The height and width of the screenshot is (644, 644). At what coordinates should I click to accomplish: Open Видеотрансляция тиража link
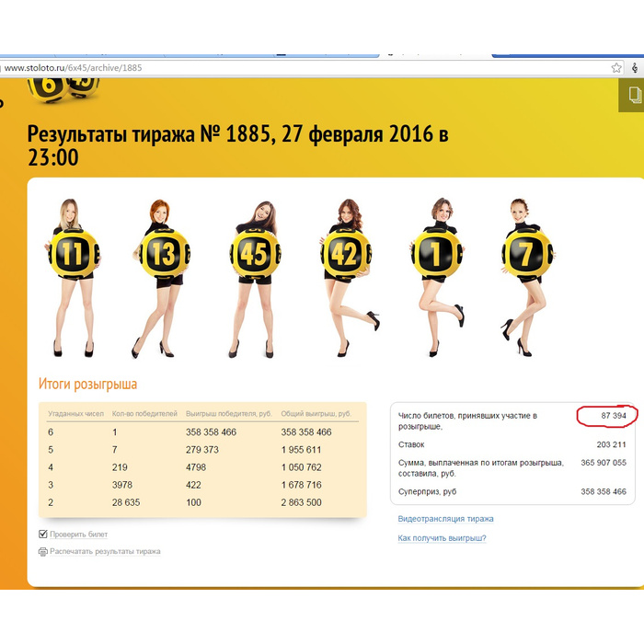click(445, 519)
